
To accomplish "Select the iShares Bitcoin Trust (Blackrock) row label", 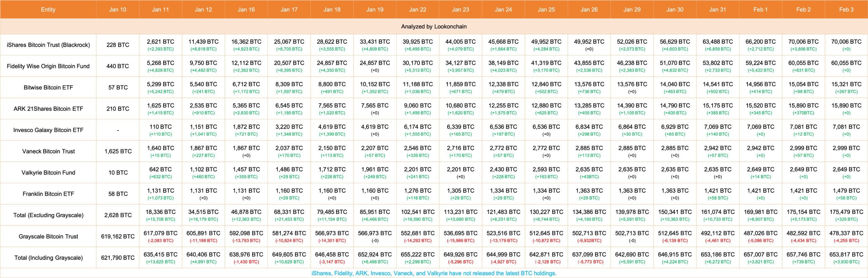I will [x=48, y=45].
